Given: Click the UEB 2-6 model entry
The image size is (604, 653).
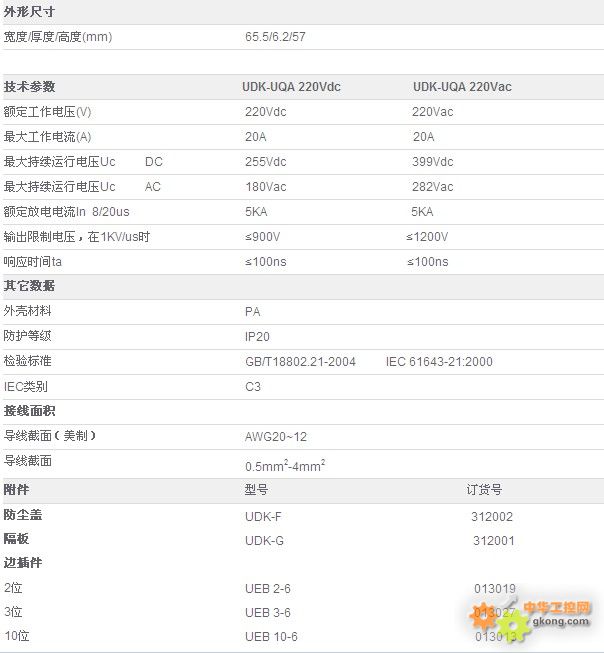Looking at the screenshot, I should coord(268,588).
